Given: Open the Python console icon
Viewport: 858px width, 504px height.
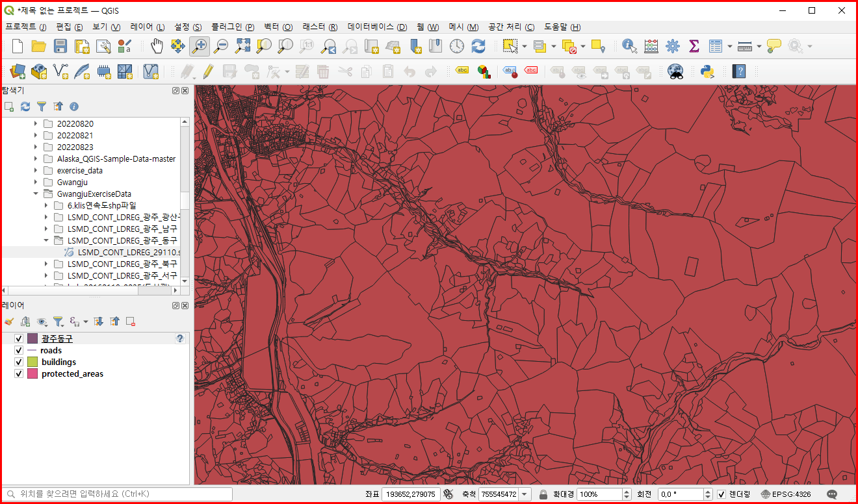Looking at the screenshot, I should point(708,71).
